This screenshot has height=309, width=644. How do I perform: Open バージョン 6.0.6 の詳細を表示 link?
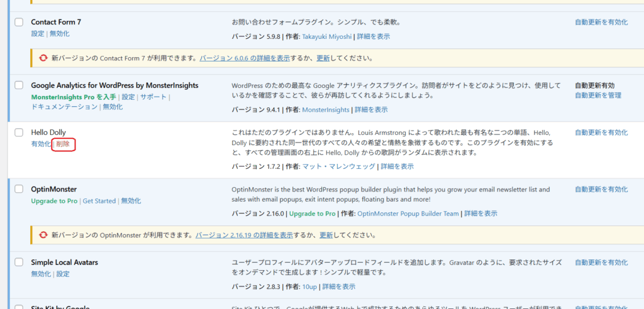(245, 58)
